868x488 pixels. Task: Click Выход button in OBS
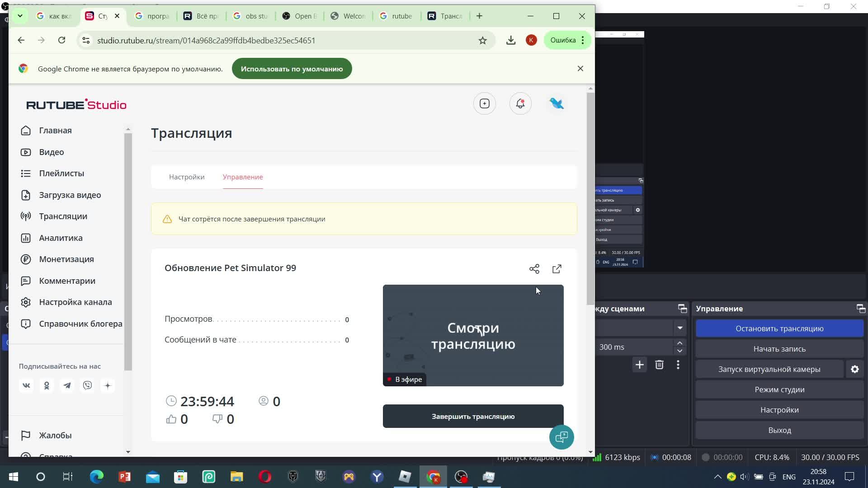[x=780, y=431]
